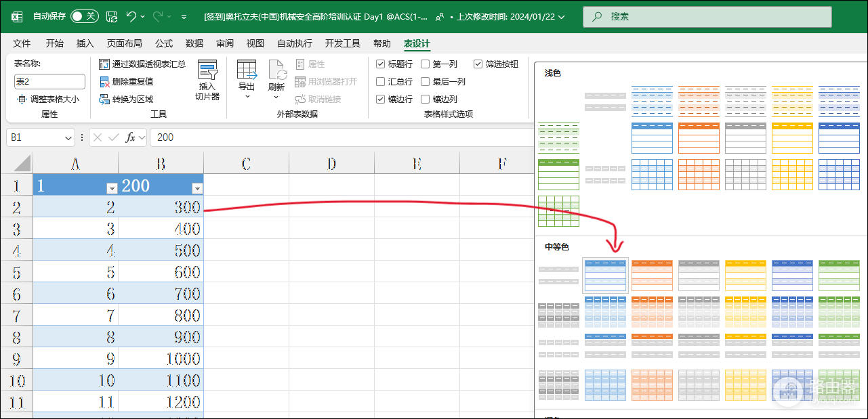
Task: Open the 文件 menu tab
Action: pos(22,43)
